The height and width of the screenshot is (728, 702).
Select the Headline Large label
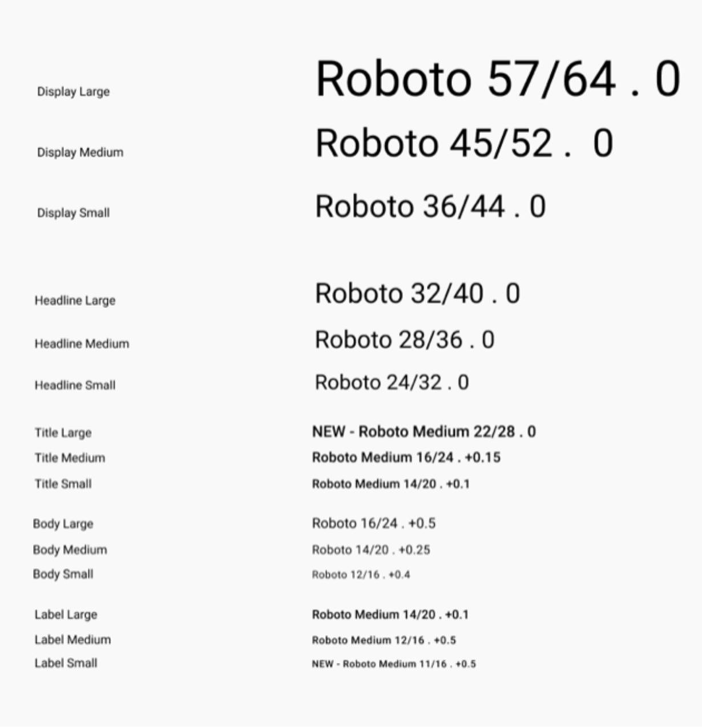click(75, 301)
